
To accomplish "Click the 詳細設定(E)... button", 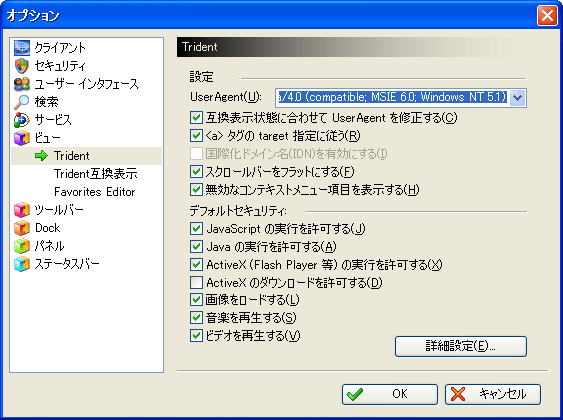I will (461, 346).
